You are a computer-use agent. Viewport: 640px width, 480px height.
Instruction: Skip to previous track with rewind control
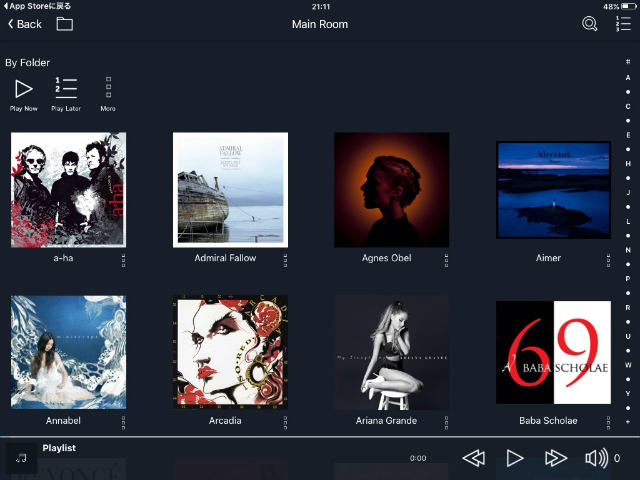tap(473, 458)
